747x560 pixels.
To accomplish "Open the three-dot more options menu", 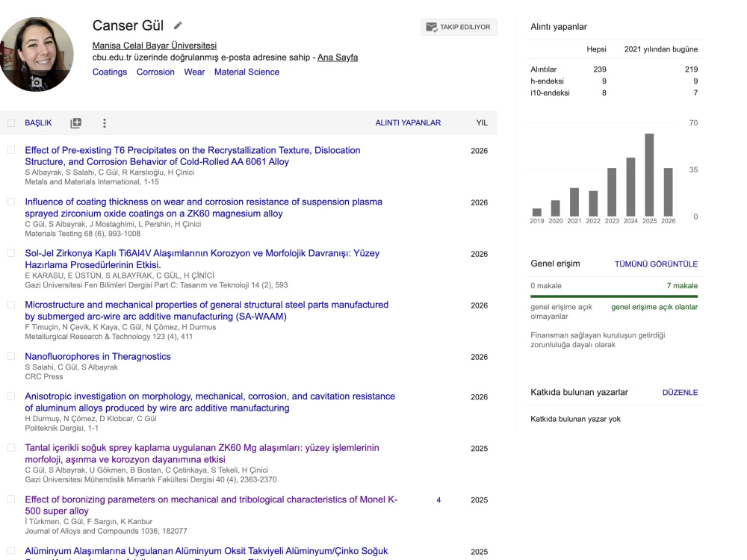I will pos(105,123).
